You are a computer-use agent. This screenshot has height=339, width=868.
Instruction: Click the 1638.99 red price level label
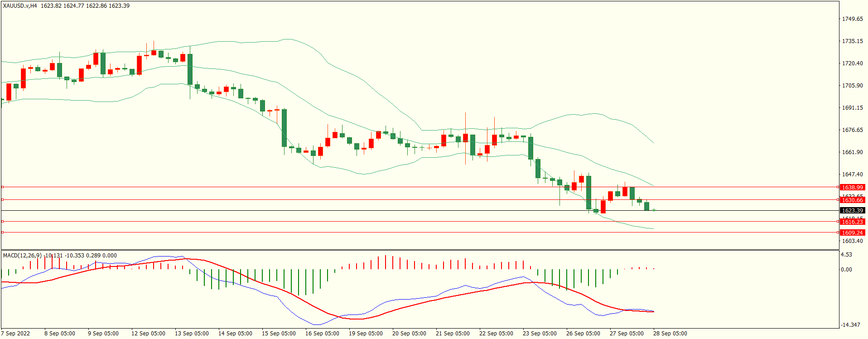click(x=852, y=187)
